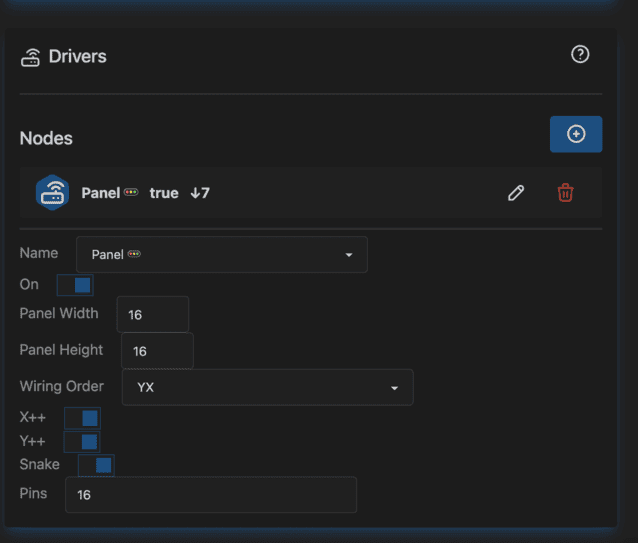
Task: Click the down arrow 7 indicator
Action: (200, 193)
